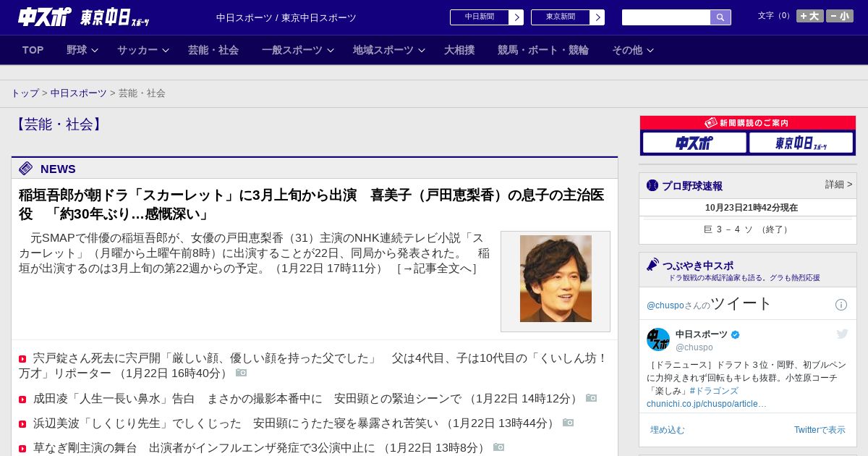Click camera icon beside 成田凌 article
Image resolution: width=868 pixels, height=456 pixels.
click(591, 398)
